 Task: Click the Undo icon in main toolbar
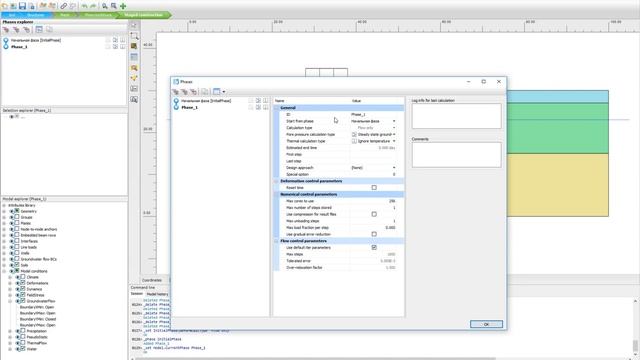(84, 6)
